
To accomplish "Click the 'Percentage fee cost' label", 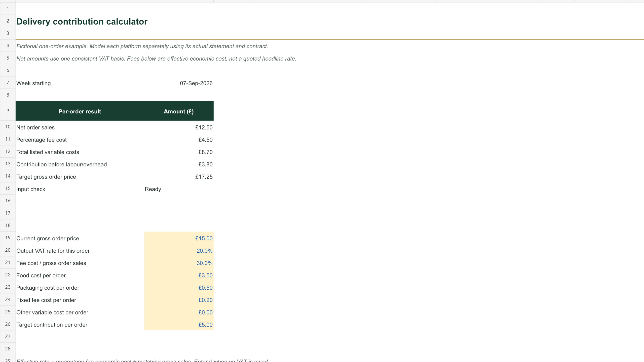I will (42, 140).
